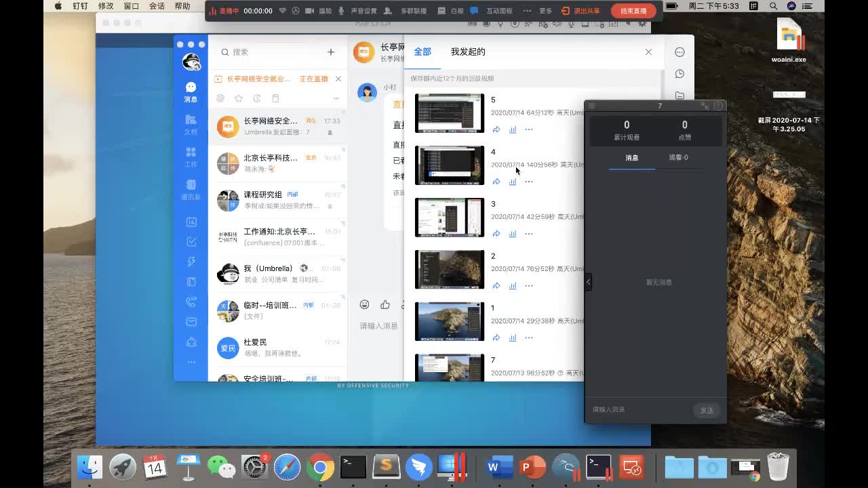Click the plus icon beside the search box
This screenshot has width=868, height=488.
tap(331, 52)
